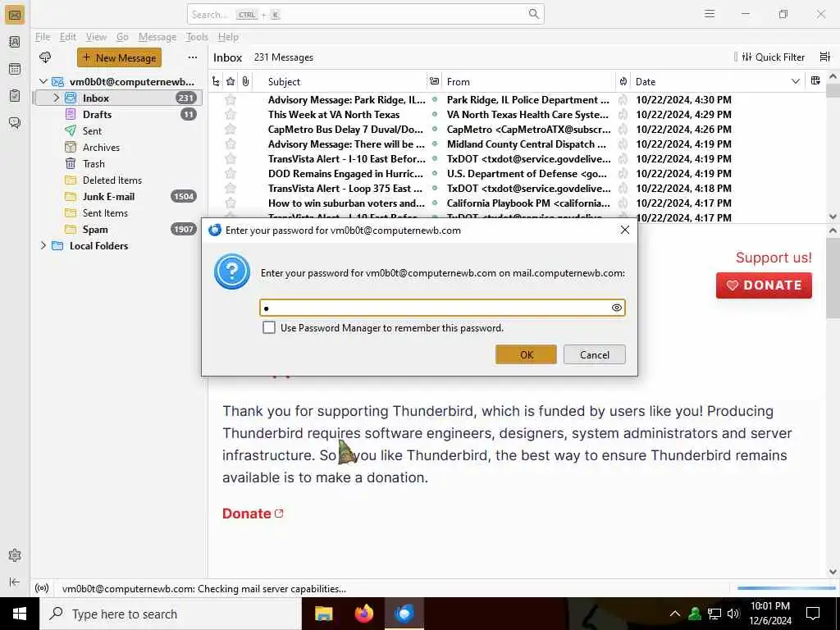Open Windows Start menu
The height and width of the screenshot is (630, 840).
[x=20, y=614]
